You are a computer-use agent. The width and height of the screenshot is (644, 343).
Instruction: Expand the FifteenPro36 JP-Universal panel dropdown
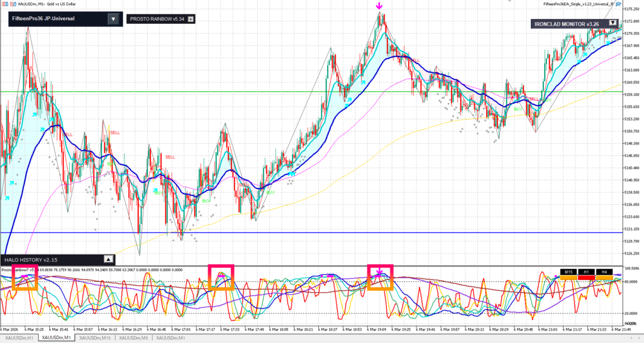pyautogui.click(x=112, y=19)
